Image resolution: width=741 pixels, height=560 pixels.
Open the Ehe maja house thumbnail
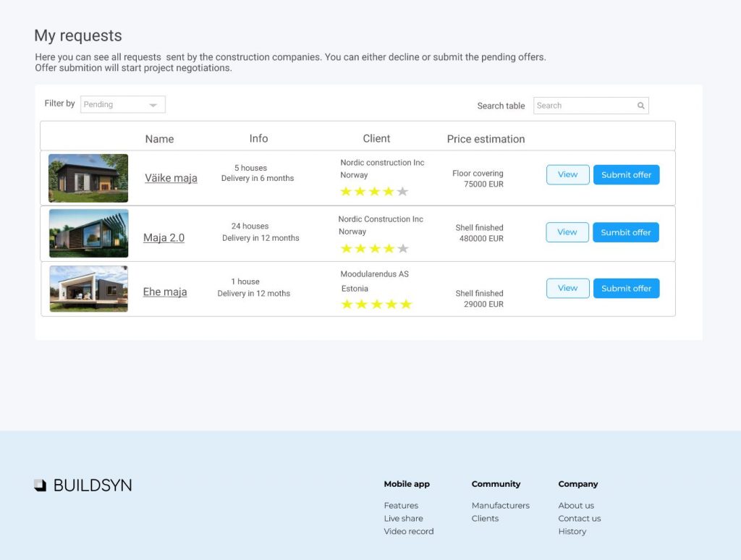pos(88,289)
